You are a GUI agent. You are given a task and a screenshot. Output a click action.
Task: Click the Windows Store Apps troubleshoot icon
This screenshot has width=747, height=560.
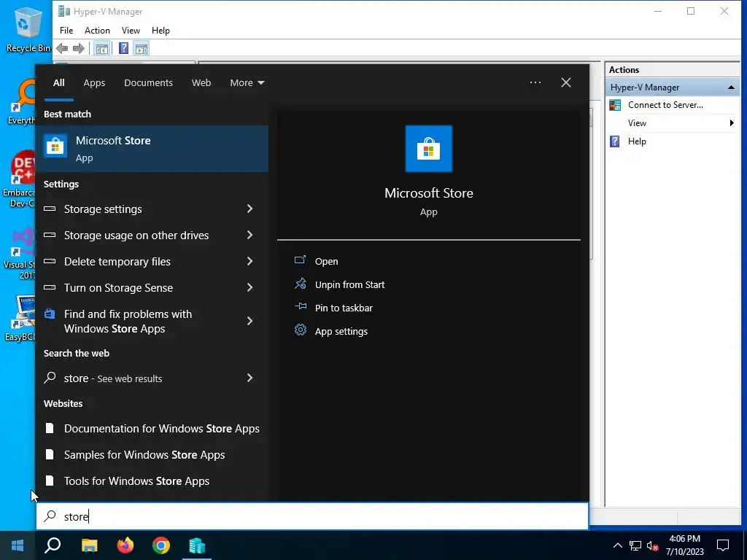click(x=50, y=314)
